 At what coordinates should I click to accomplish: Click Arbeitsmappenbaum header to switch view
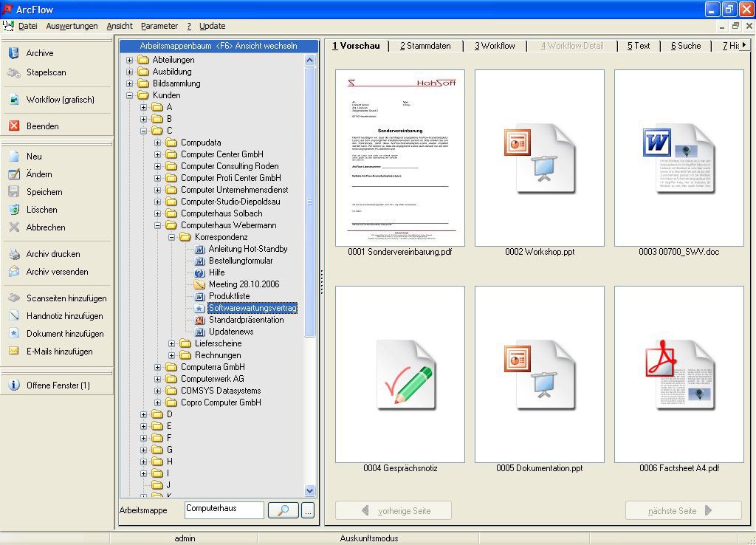click(219, 46)
